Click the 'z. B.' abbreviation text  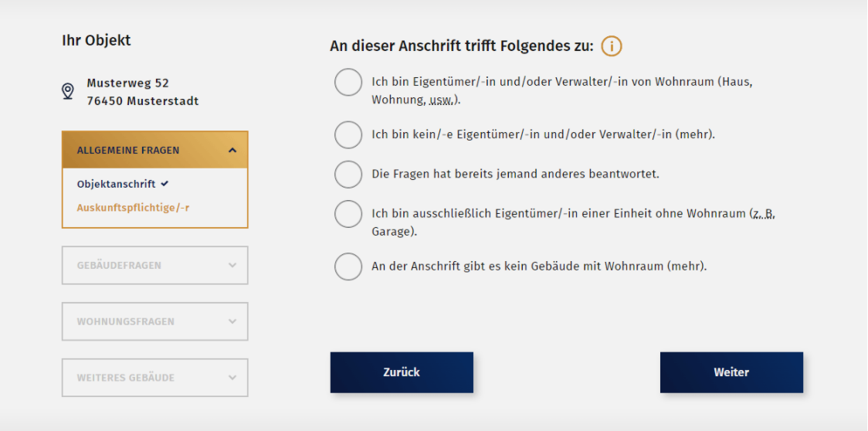(763, 213)
